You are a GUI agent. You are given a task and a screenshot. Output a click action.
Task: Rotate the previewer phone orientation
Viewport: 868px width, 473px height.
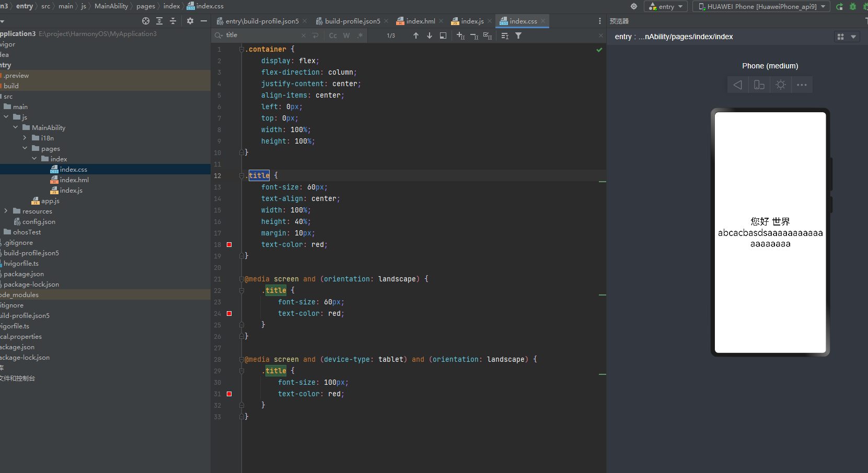click(759, 85)
